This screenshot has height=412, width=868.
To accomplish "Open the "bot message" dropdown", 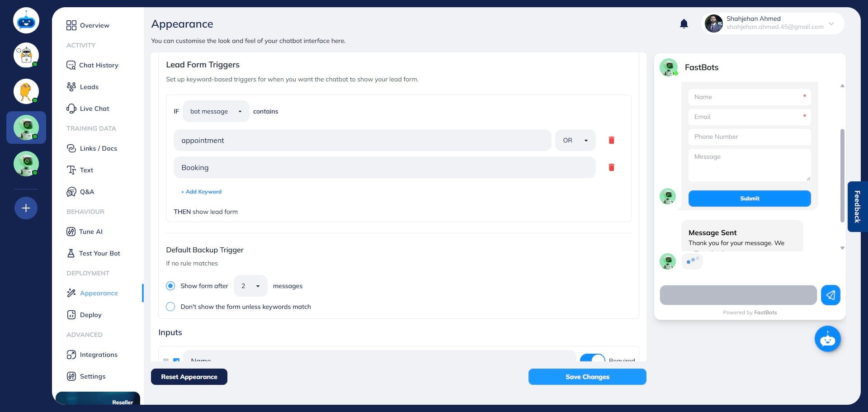I will coord(216,111).
